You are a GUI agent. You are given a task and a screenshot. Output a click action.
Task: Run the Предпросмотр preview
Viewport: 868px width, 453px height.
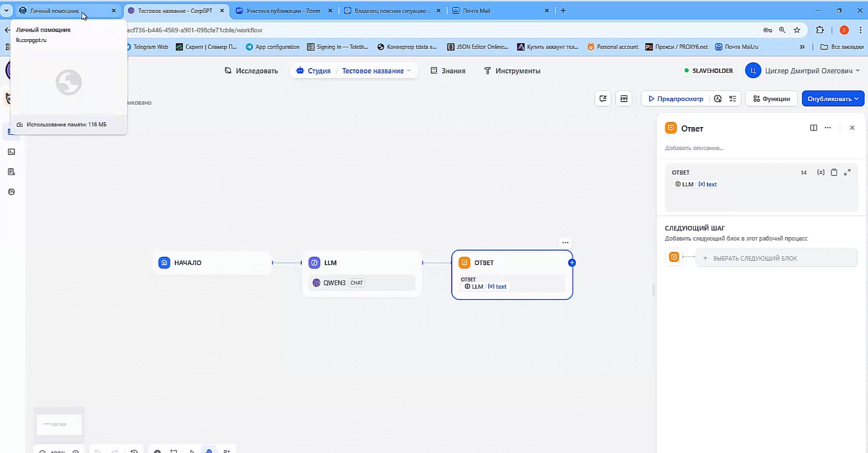tap(675, 99)
